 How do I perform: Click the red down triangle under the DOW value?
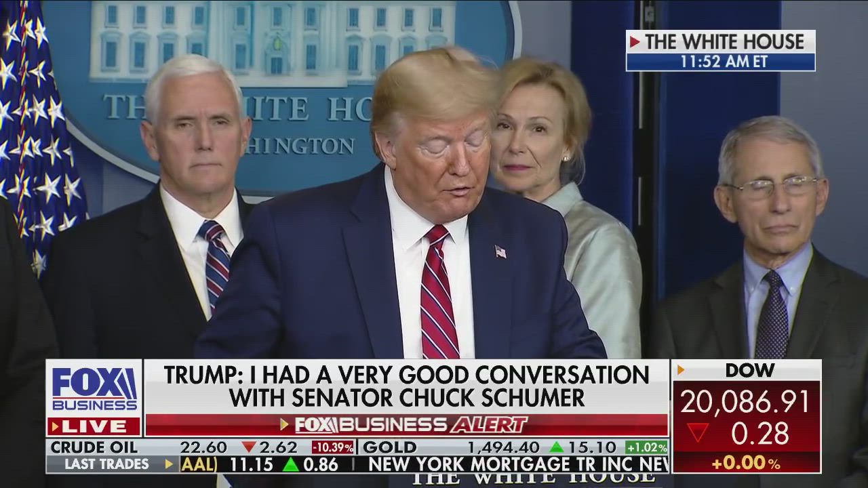coord(698,433)
